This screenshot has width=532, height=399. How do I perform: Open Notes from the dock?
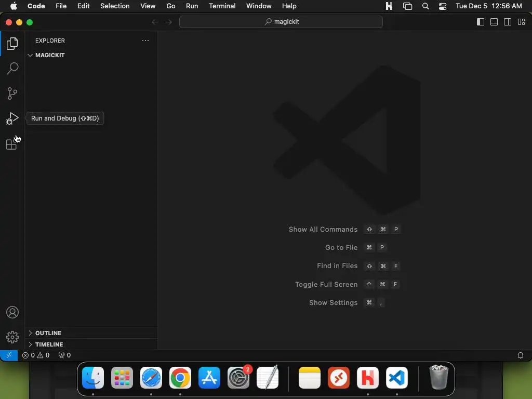click(x=310, y=378)
